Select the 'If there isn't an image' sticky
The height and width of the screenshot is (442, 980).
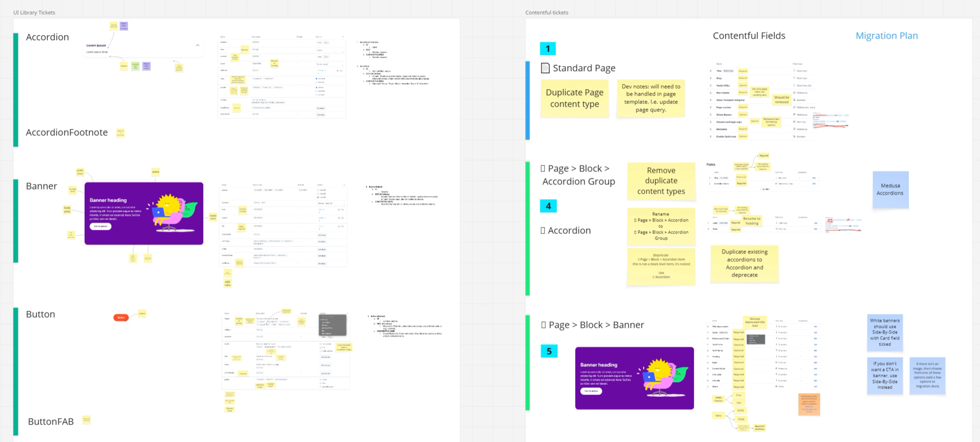927,375
